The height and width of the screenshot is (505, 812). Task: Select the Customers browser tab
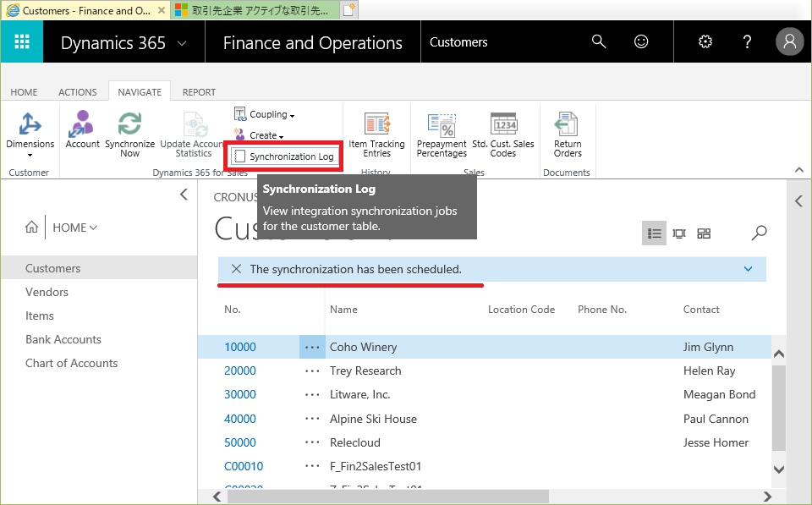[85, 10]
